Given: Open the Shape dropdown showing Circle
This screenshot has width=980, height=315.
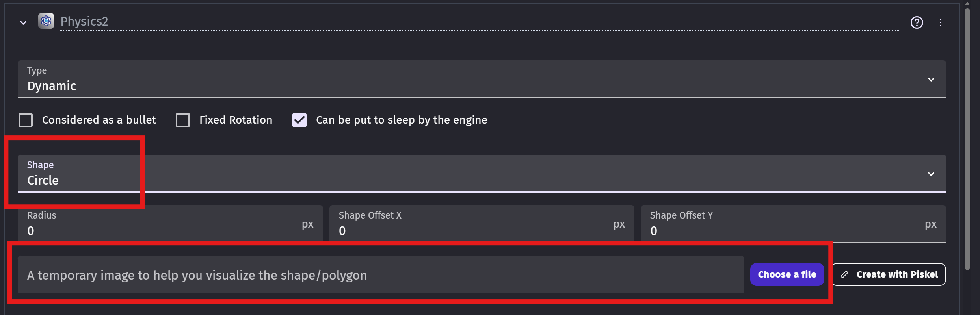Looking at the screenshot, I should [473, 174].
